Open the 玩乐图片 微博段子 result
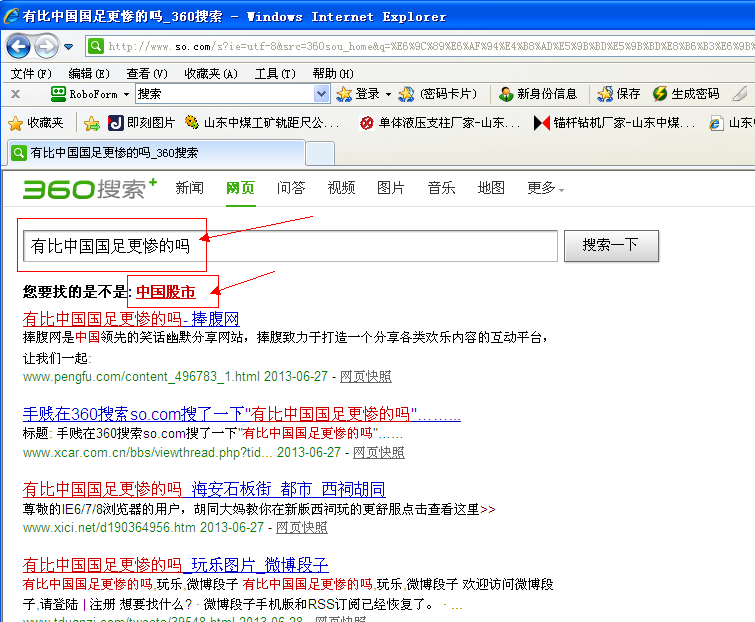Viewport: 755px width, 622px height. click(x=175, y=565)
